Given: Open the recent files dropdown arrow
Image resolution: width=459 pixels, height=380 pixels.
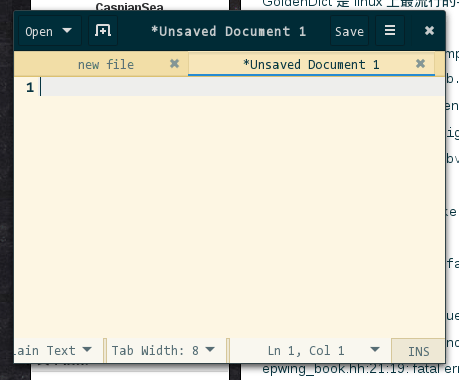Looking at the screenshot, I should pyautogui.click(x=67, y=31).
